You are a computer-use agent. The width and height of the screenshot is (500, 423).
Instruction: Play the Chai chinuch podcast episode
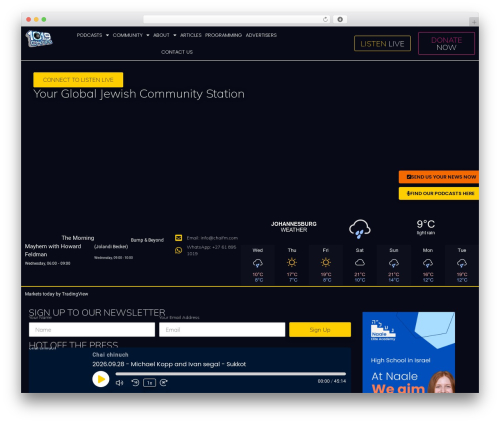tap(101, 379)
